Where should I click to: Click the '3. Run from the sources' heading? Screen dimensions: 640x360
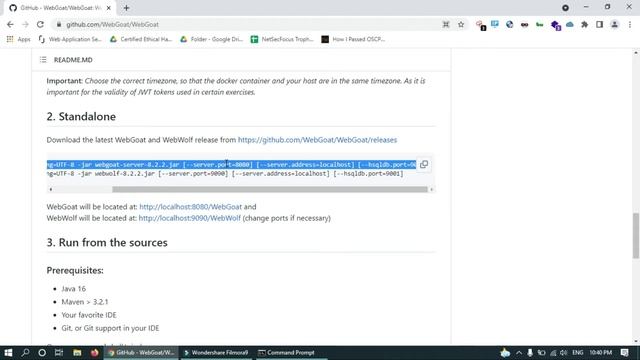tap(107, 242)
